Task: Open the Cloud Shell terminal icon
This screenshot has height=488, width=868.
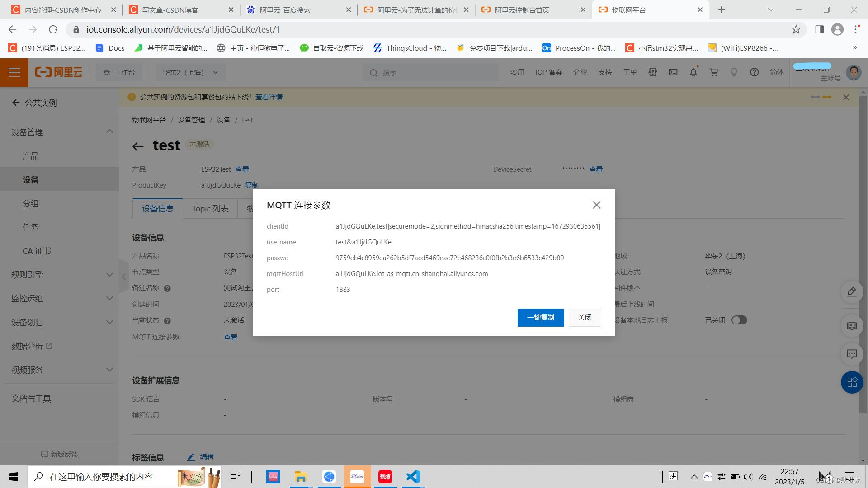Action: click(673, 72)
